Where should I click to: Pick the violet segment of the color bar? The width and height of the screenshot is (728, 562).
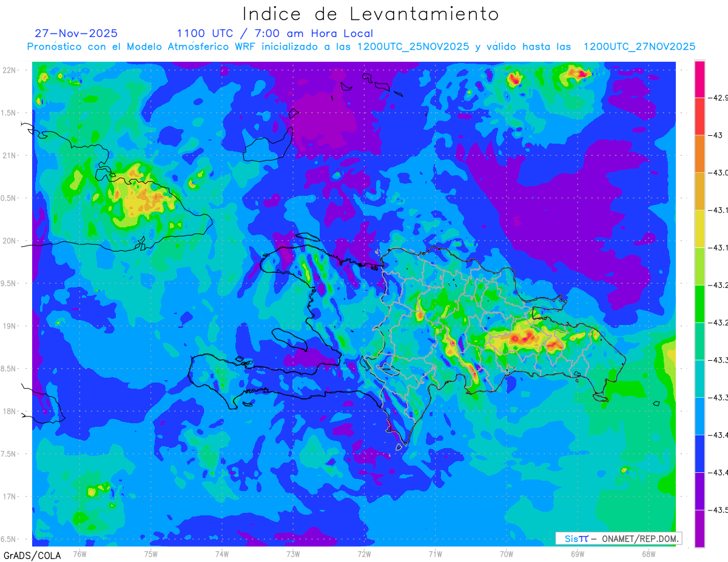699,491
